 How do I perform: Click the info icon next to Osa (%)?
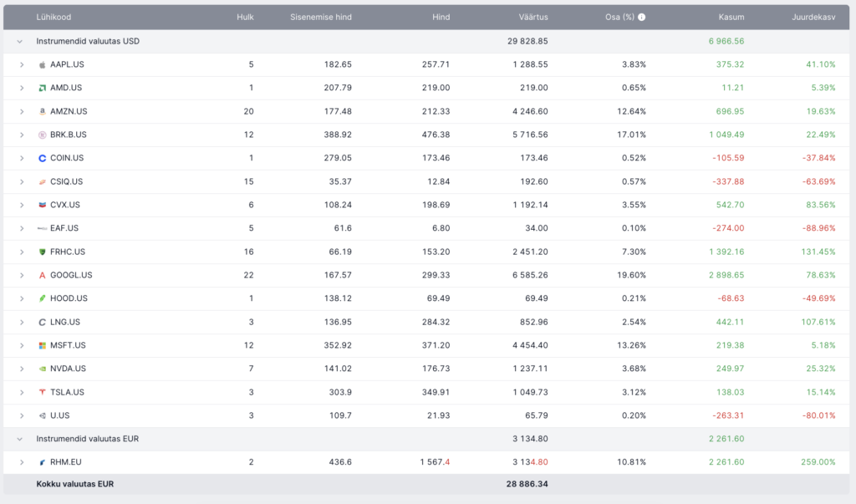click(x=642, y=17)
